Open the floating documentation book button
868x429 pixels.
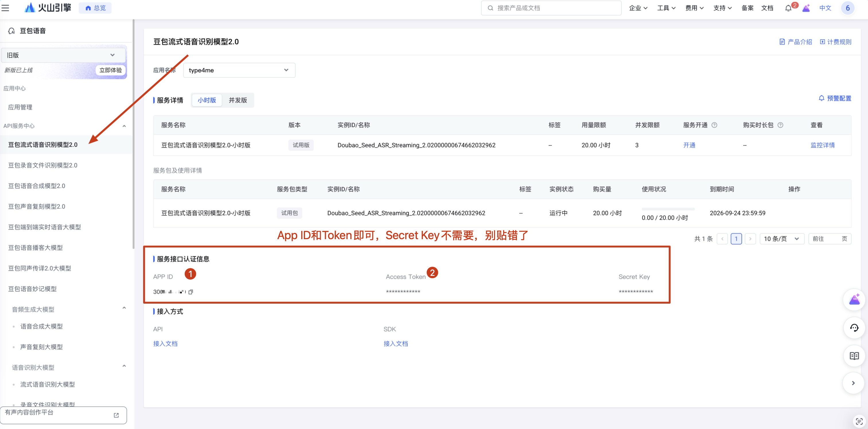coord(854,356)
